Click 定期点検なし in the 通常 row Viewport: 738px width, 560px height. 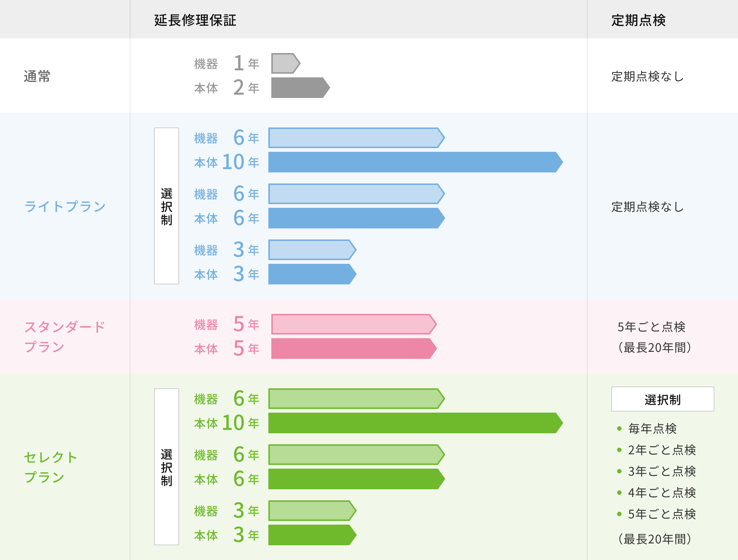[648, 76]
